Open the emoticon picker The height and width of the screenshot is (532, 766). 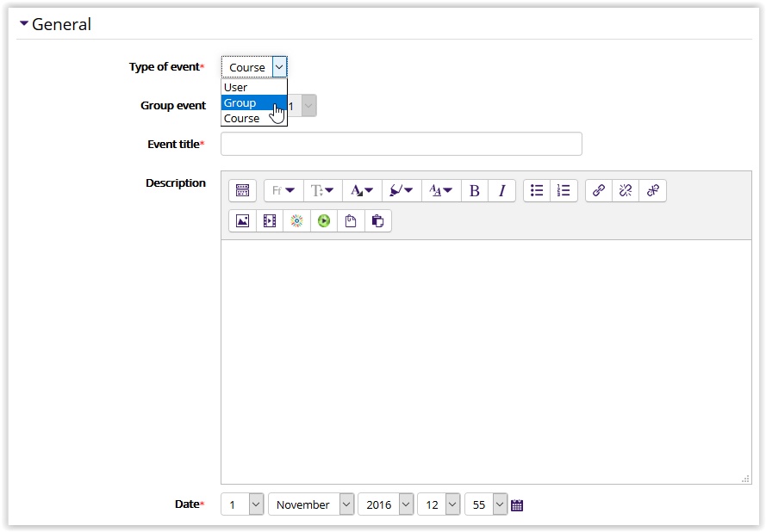click(x=296, y=220)
